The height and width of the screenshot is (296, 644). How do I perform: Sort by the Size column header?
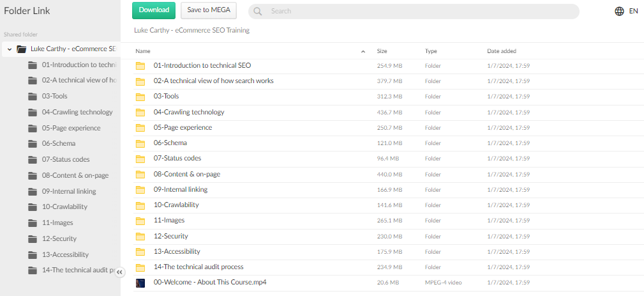pyautogui.click(x=382, y=51)
